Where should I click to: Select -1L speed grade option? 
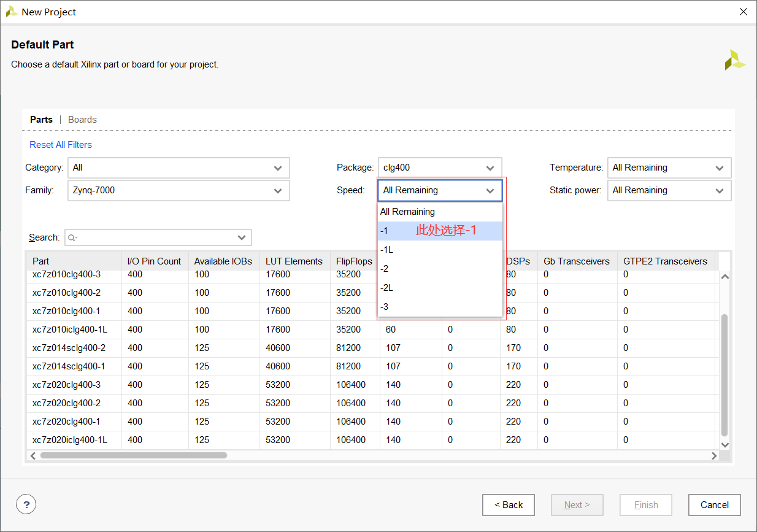tap(440, 250)
